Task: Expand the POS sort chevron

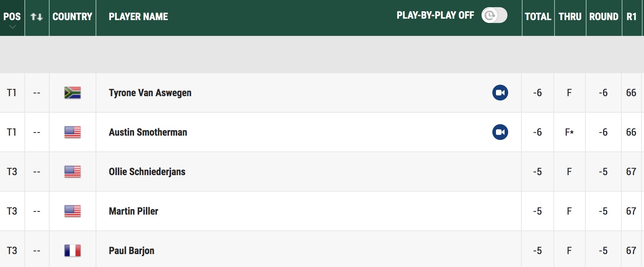Action: [12, 27]
